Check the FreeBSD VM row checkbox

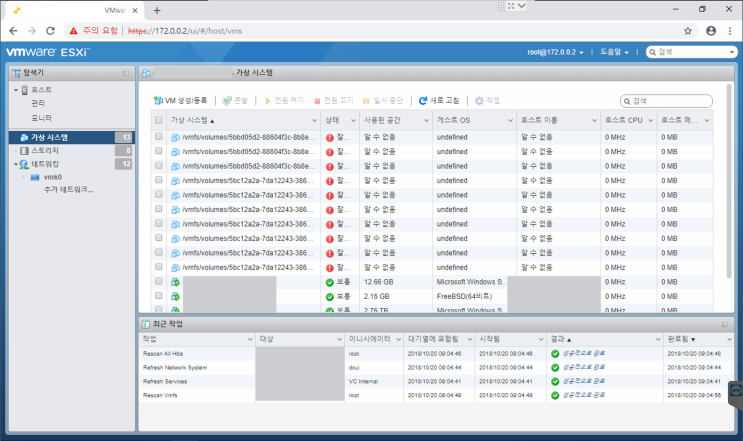tap(159, 296)
